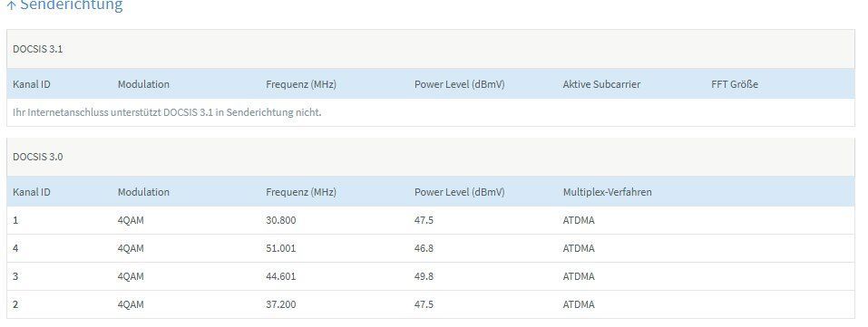The height and width of the screenshot is (327, 868).
Task: Select channel ID 3 cell
Action: (x=15, y=276)
